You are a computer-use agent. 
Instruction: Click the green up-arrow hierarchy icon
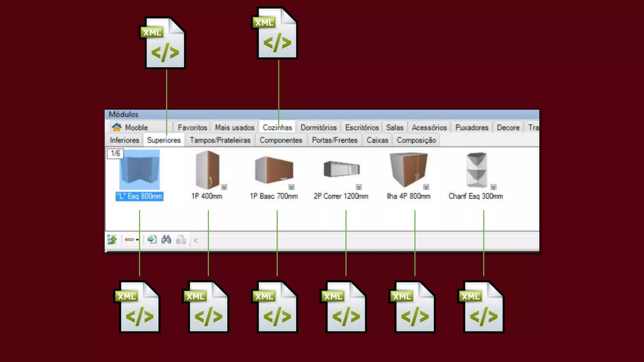pyautogui.click(x=112, y=240)
